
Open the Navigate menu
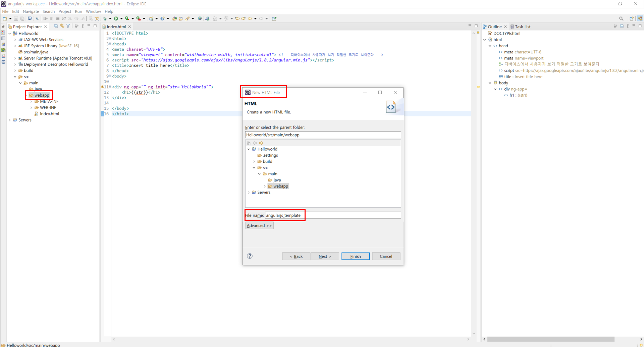tap(31, 11)
